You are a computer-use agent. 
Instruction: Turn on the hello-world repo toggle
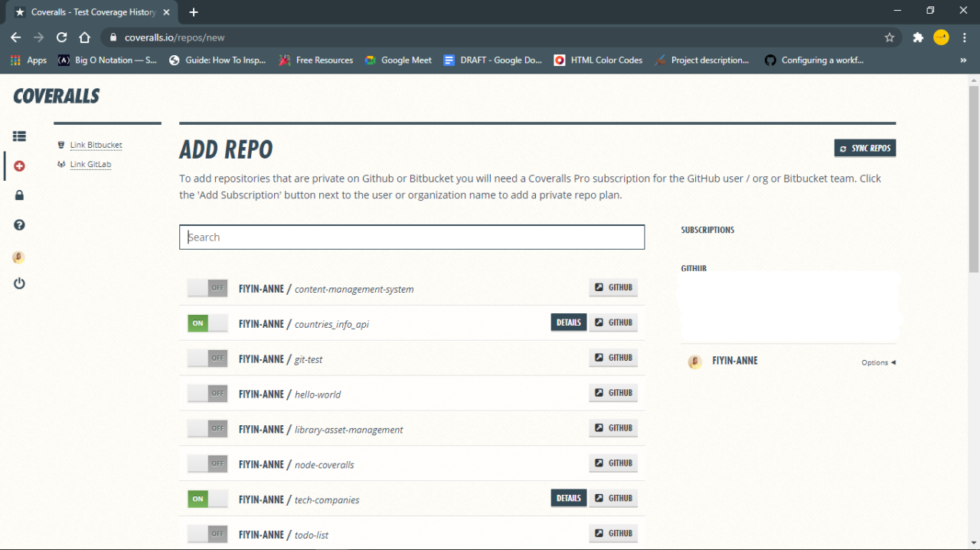pos(207,393)
